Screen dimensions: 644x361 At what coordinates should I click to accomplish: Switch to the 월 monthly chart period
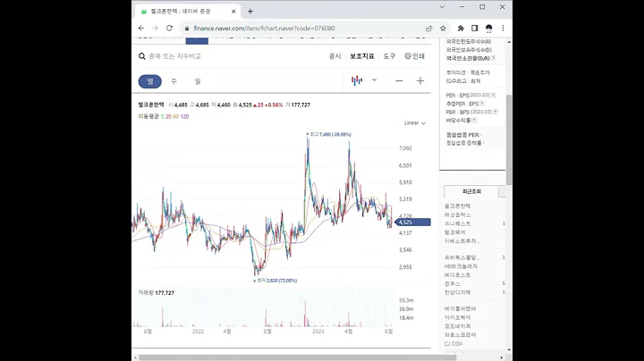(x=198, y=81)
